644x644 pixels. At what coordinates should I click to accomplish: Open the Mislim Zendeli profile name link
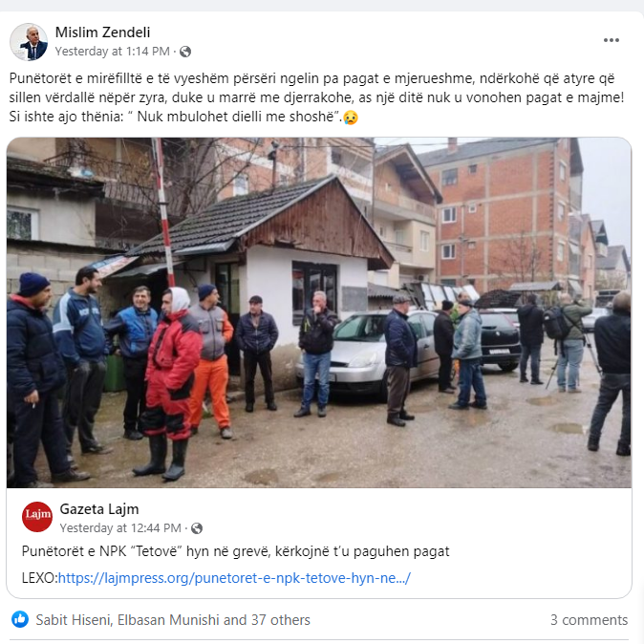coord(102,32)
